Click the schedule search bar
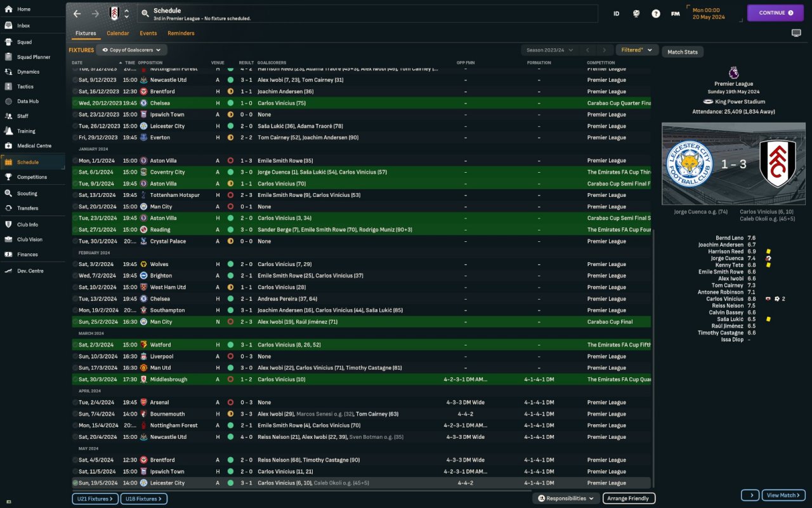The width and height of the screenshot is (812, 508). tap(368, 13)
